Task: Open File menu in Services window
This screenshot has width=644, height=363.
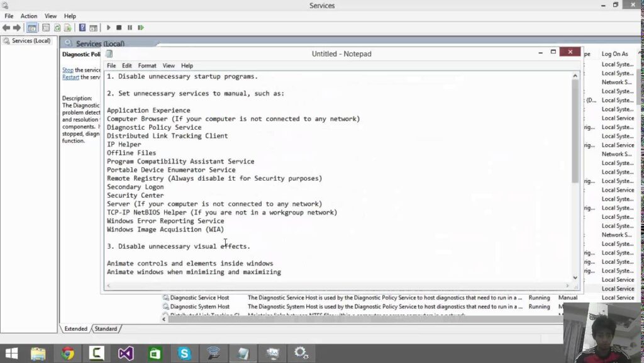Action: [x=9, y=16]
